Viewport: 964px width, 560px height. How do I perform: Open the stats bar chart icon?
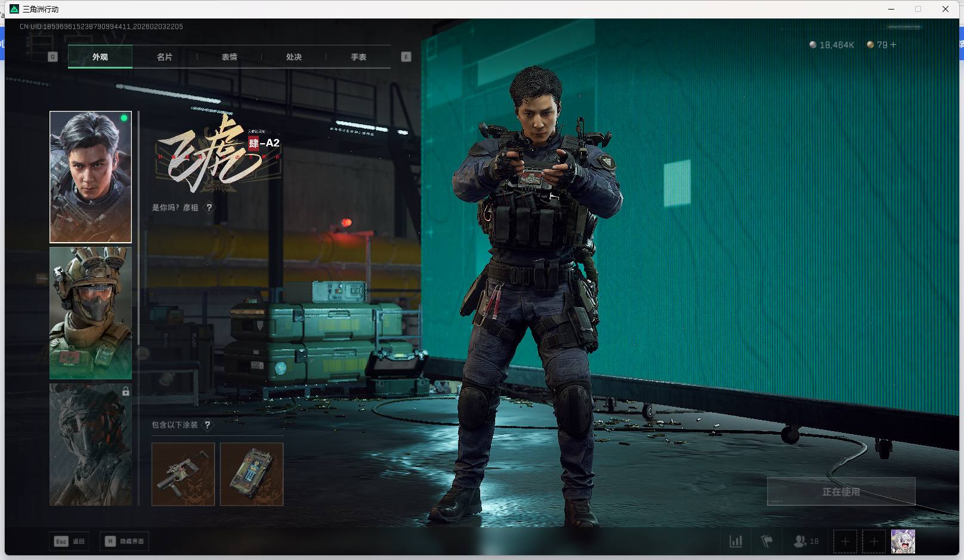click(x=736, y=542)
